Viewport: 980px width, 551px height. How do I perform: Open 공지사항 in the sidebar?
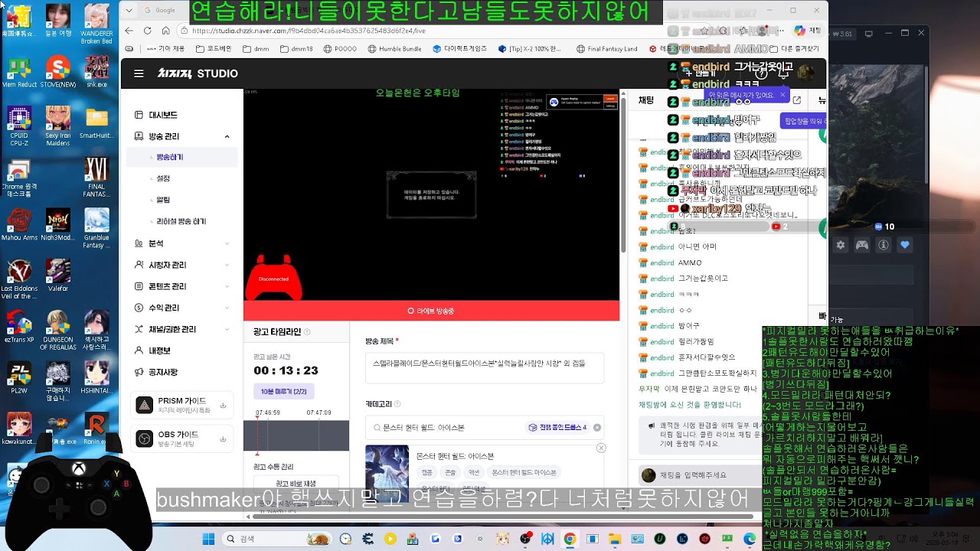[163, 372]
